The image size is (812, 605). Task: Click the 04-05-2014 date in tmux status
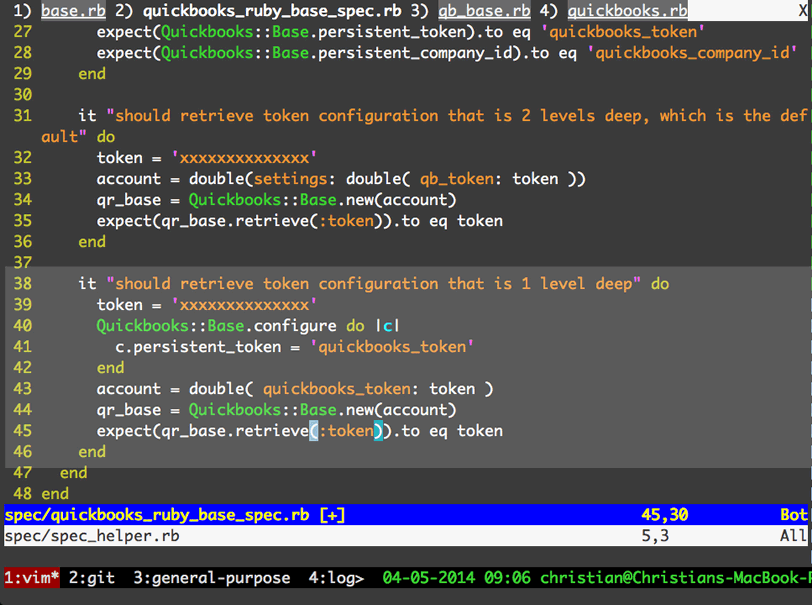[x=429, y=578]
